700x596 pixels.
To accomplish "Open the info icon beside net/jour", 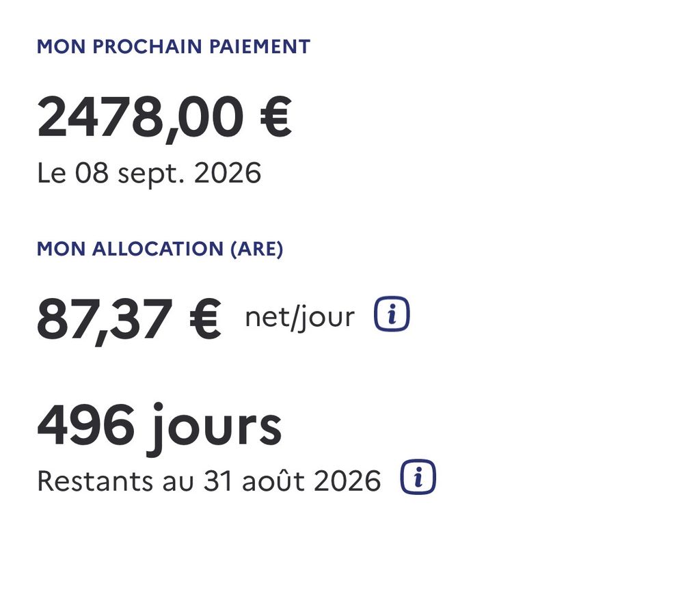I will [x=392, y=314].
